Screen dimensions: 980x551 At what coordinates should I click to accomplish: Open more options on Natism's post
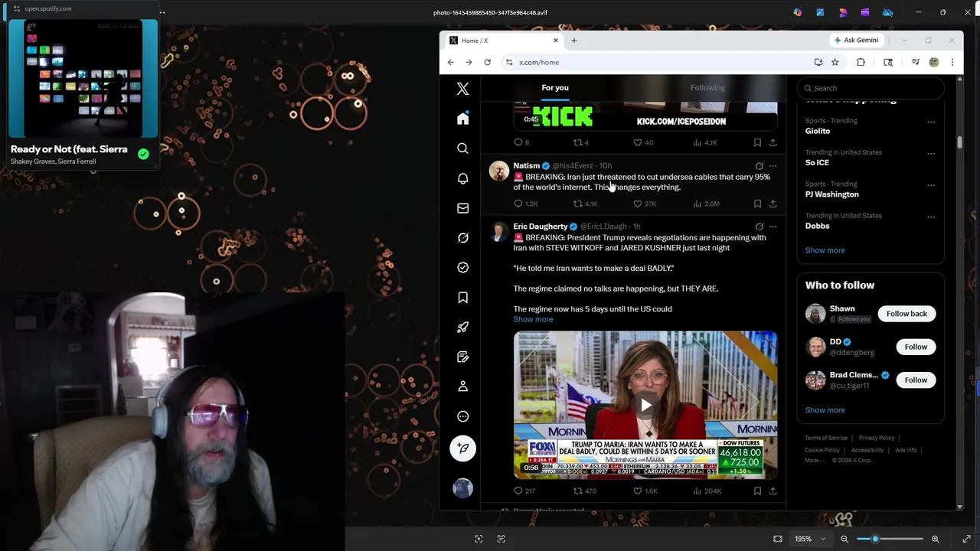(773, 166)
